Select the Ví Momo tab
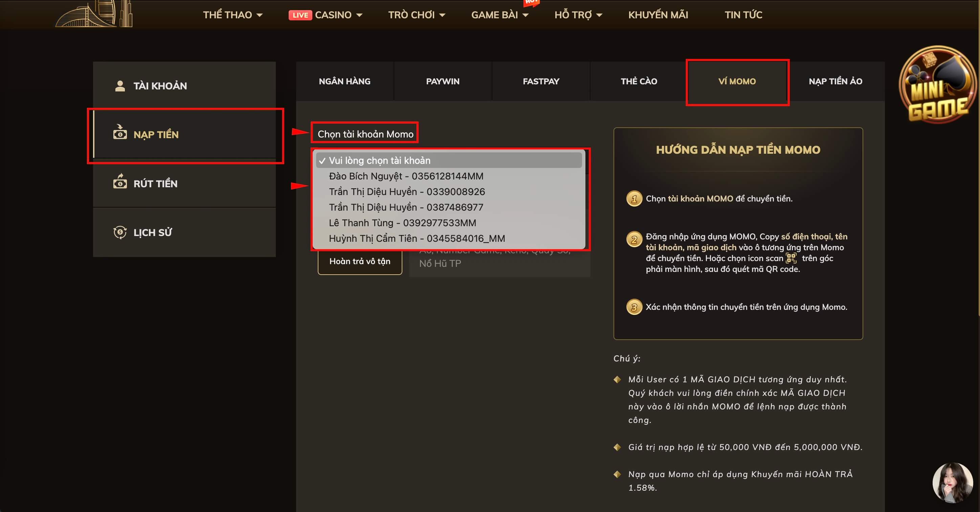 coord(737,81)
